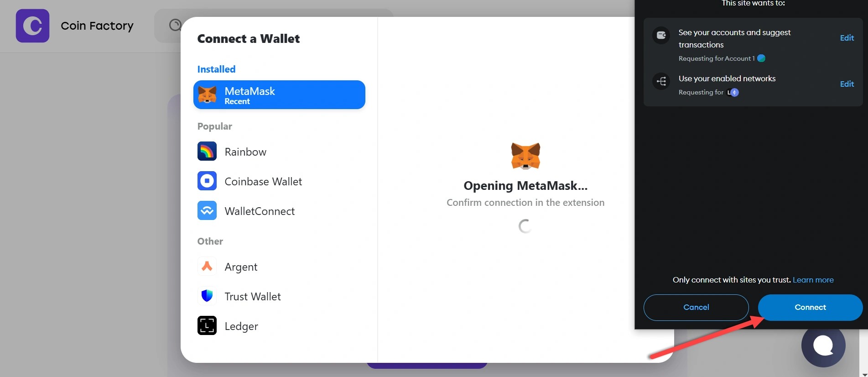Click the Trust Wallet shield icon
Image resolution: width=868 pixels, height=377 pixels.
tap(207, 296)
